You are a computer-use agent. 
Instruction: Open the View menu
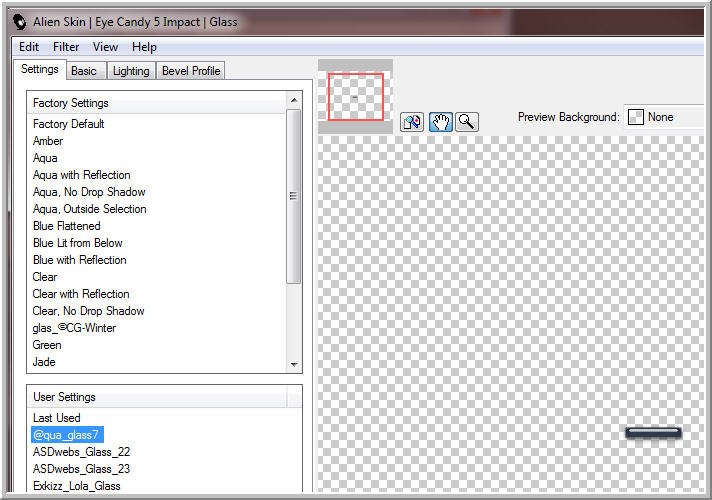[105, 47]
